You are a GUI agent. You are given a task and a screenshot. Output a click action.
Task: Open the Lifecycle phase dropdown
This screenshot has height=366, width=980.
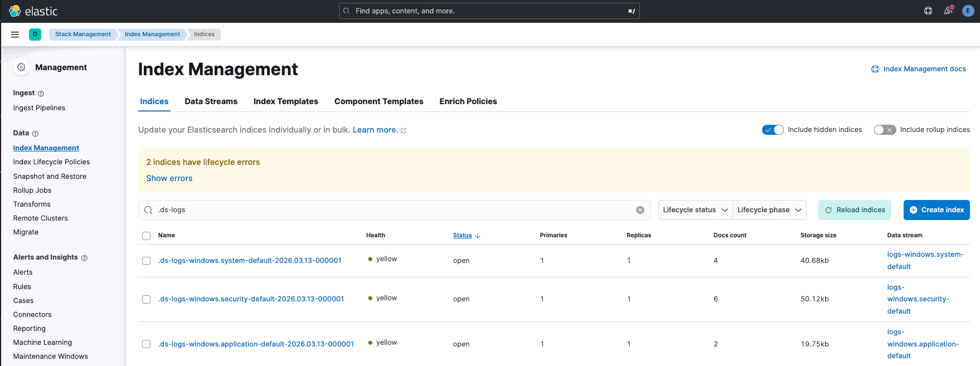pyautogui.click(x=769, y=210)
